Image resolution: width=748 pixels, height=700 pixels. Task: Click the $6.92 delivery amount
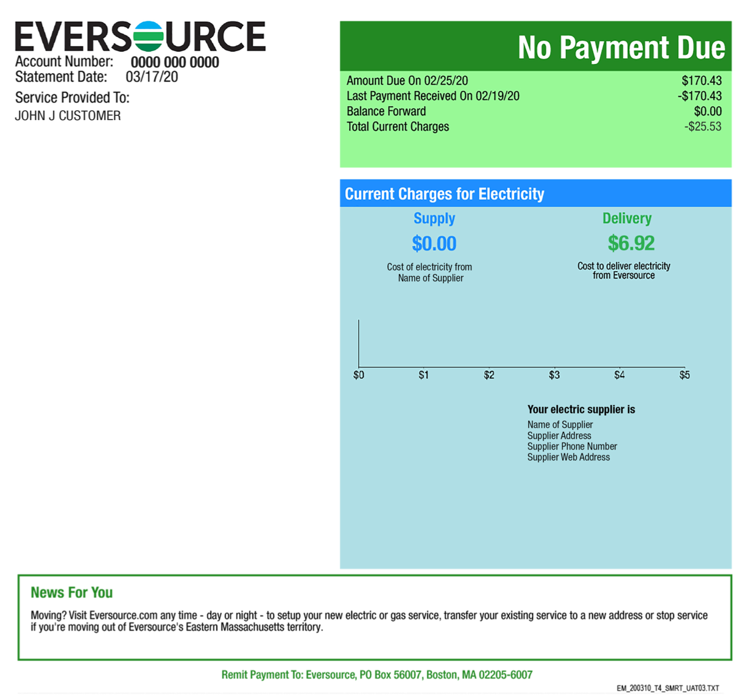(631, 243)
